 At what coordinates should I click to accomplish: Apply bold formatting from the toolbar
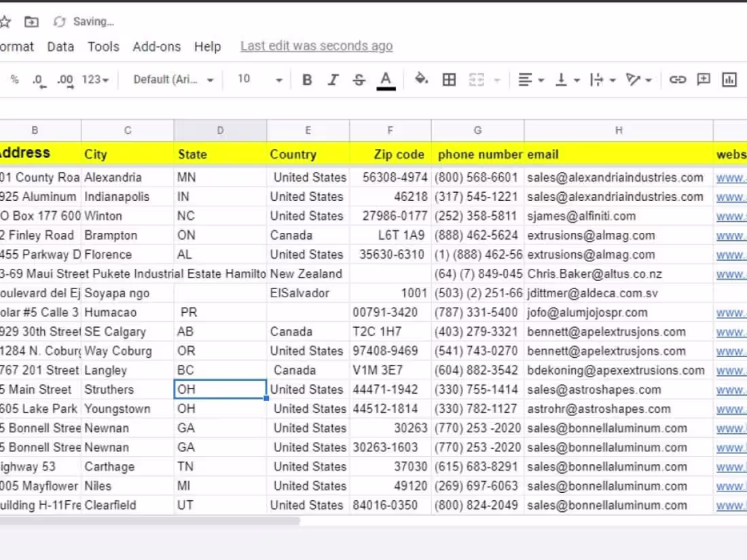pos(307,79)
